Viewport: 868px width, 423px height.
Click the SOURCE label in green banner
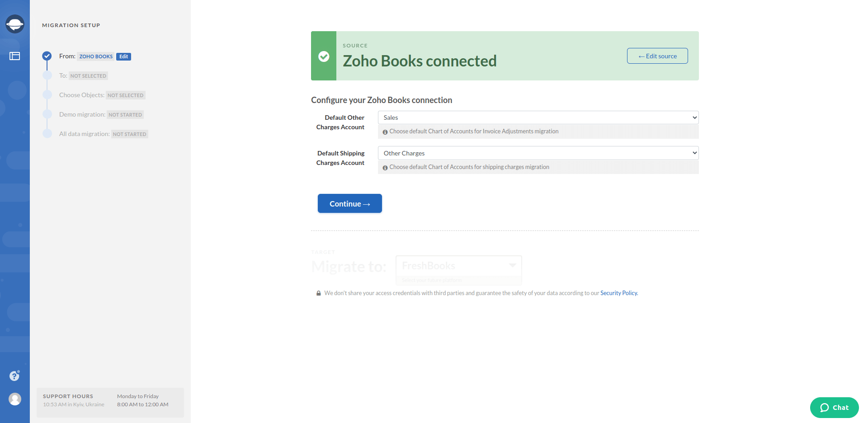[355, 46]
